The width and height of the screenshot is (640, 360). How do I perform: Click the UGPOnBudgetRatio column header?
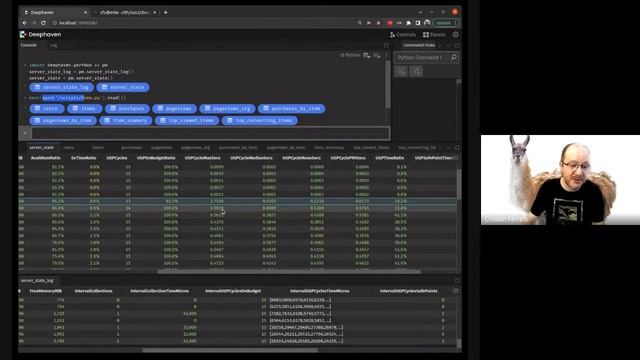(156, 158)
